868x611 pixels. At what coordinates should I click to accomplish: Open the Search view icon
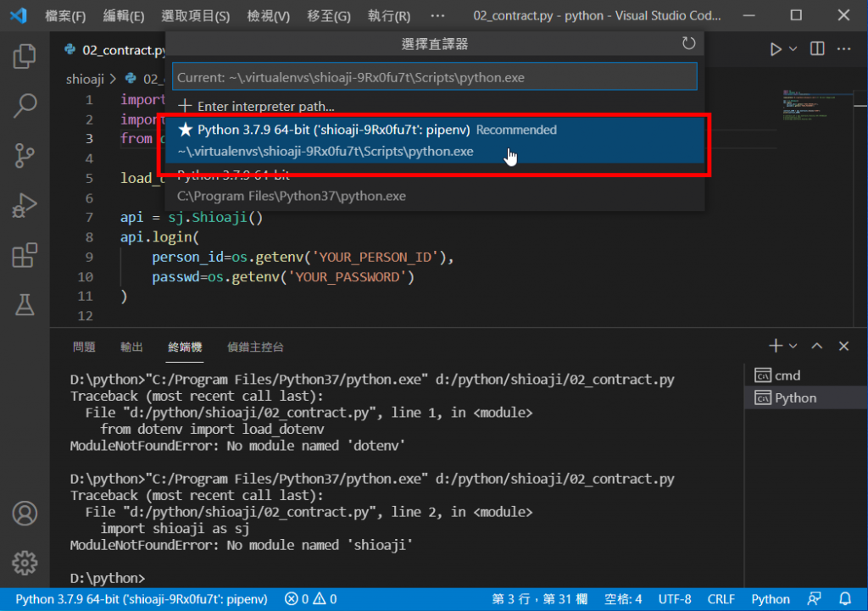point(25,105)
